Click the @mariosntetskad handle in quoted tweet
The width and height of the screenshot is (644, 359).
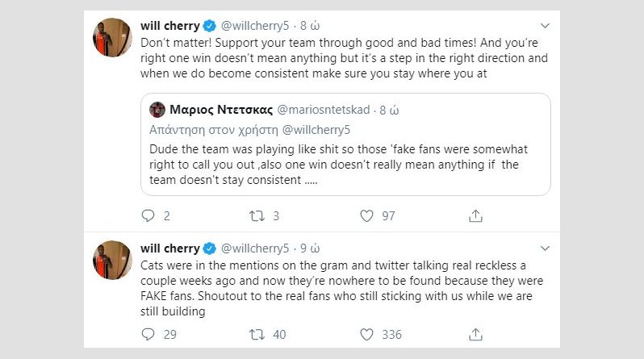click(x=325, y=109)
